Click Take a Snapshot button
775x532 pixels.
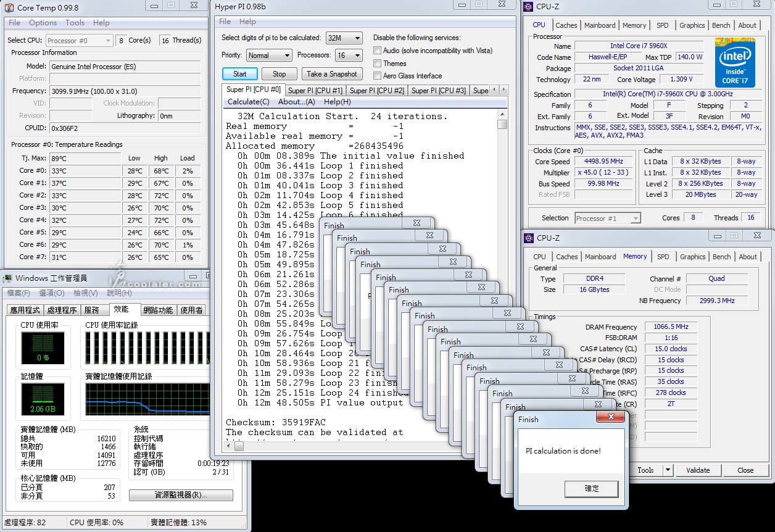[331, 74]
